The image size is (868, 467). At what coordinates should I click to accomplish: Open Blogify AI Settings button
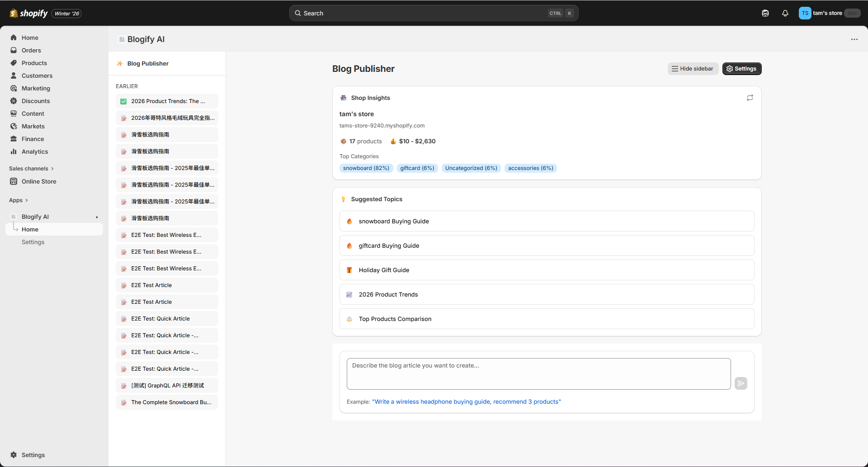tap(742, 69)
